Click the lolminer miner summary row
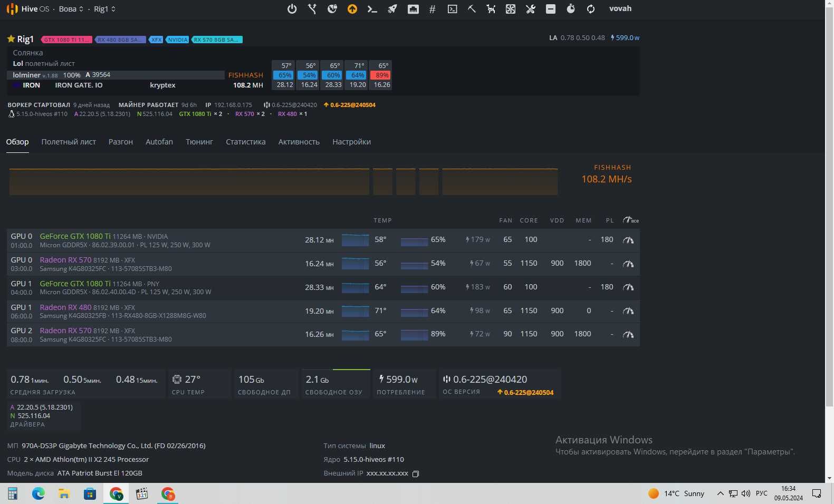 tap(116, 75)
